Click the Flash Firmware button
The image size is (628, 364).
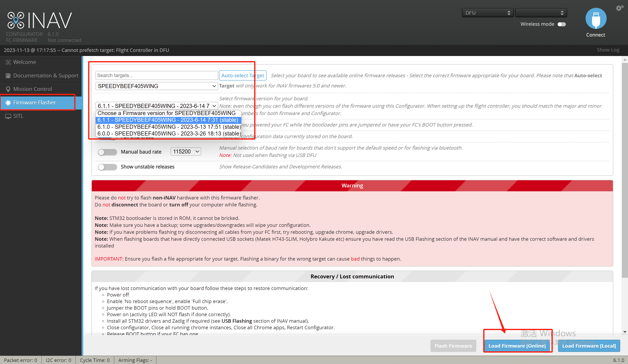pyautogui.click(x=453, y=346)
